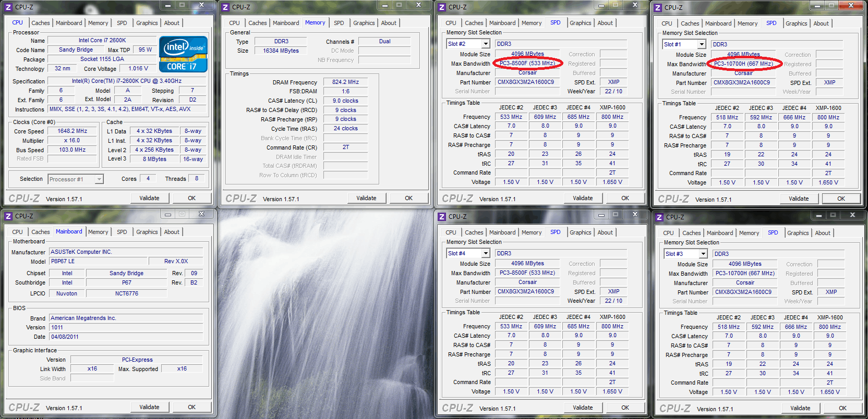Open the Slot #4 memory slot dropdown
The image size is (868, 419).
coord(486,253)
